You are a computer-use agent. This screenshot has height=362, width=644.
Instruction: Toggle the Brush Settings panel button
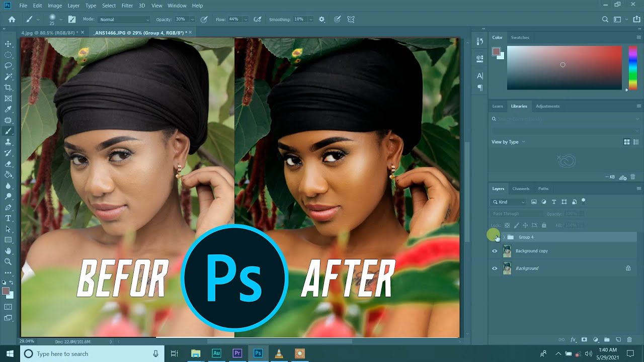[72, 19]
